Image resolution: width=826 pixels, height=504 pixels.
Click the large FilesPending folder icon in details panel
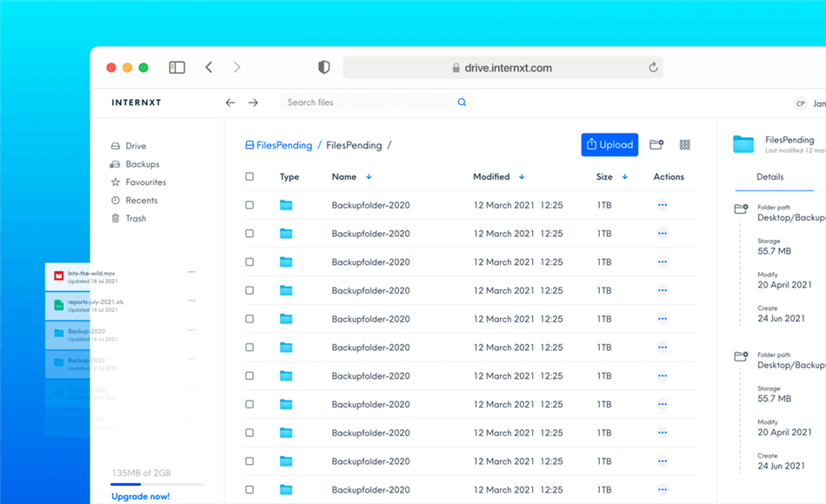click(743, 143)
